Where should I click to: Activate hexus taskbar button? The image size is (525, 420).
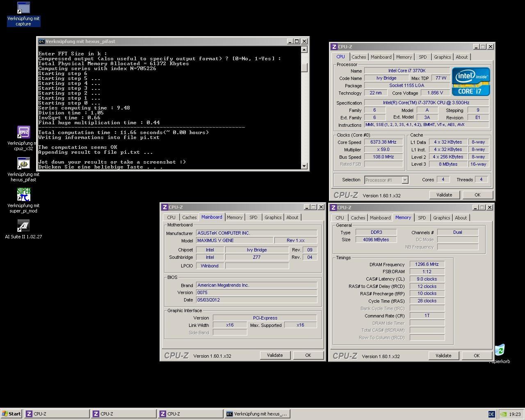point(258,414)
